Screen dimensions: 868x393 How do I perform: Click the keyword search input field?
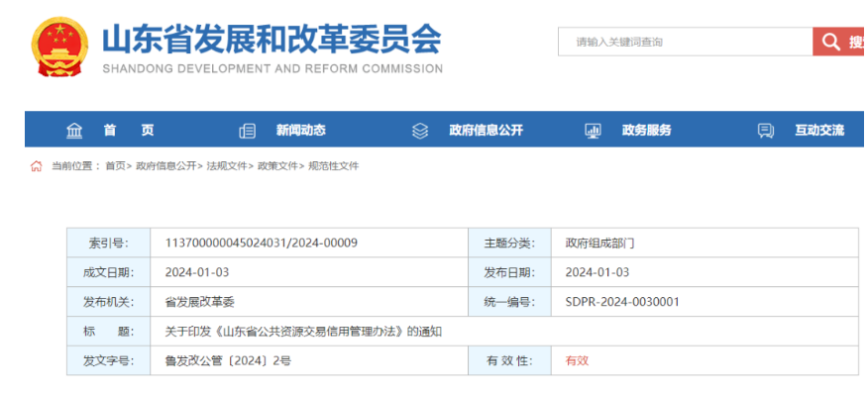tap(686, 42)
